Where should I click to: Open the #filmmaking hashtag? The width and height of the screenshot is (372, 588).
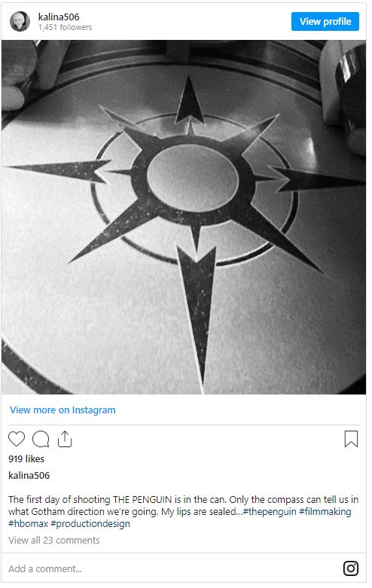(x=325, y=511)
